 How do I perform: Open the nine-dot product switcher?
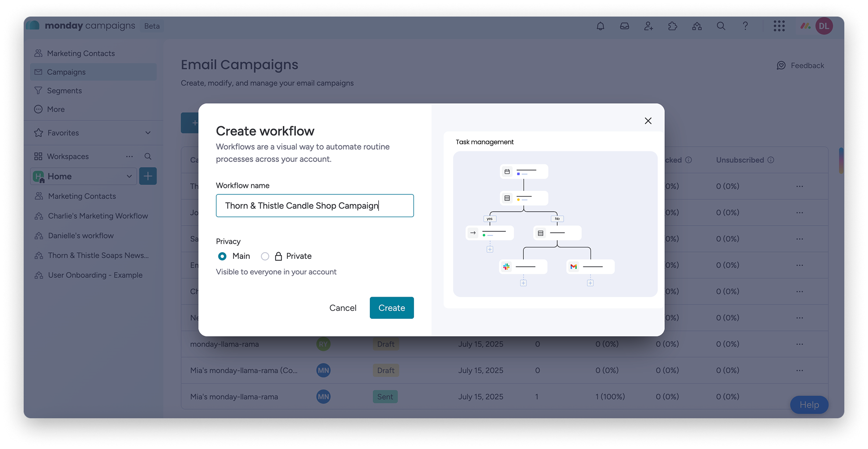[x=779, y=26]
